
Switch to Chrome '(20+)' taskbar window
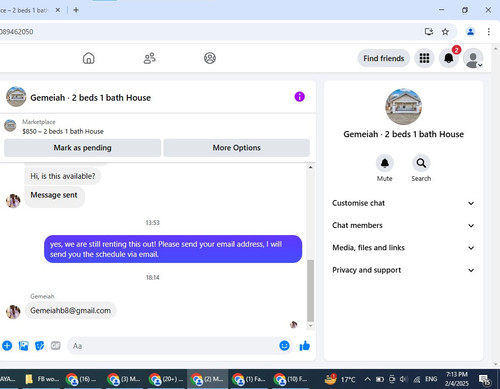(x=166, y=379)
